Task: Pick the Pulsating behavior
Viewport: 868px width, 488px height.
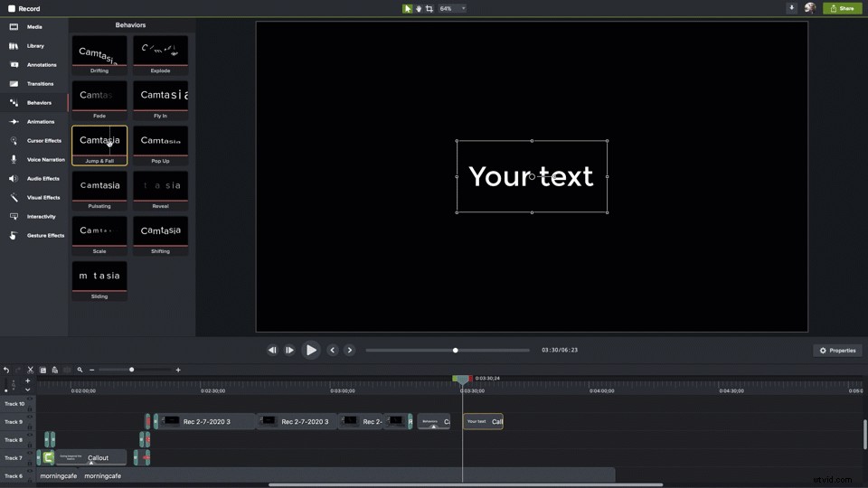Action: (x=99, y=191)
